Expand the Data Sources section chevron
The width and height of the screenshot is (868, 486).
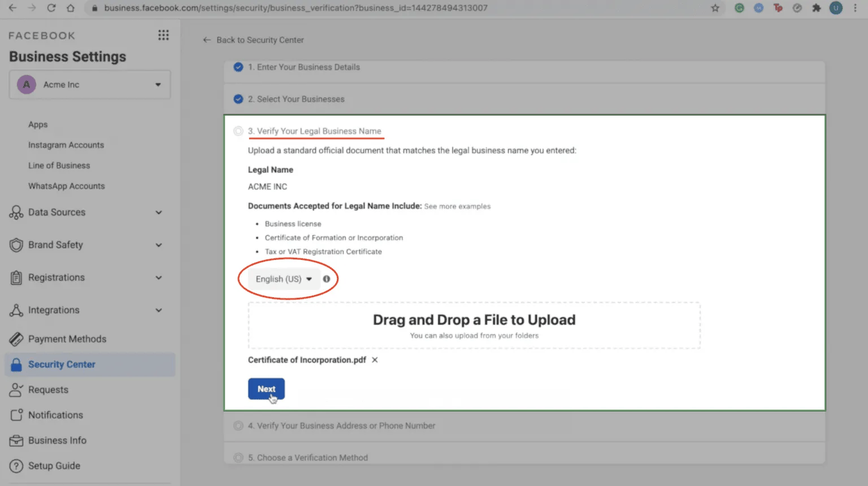click(159, 212)
